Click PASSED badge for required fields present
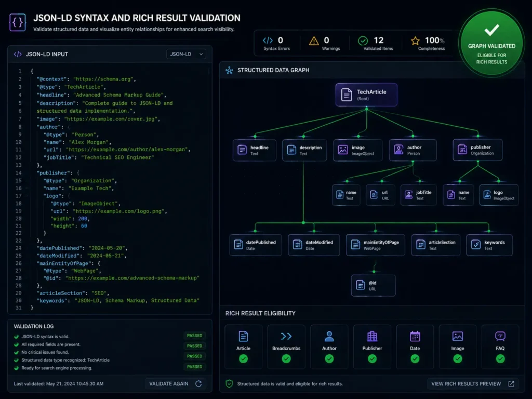Screen dimensions: 532x399 pyautogui.click(x=195, y=345)
